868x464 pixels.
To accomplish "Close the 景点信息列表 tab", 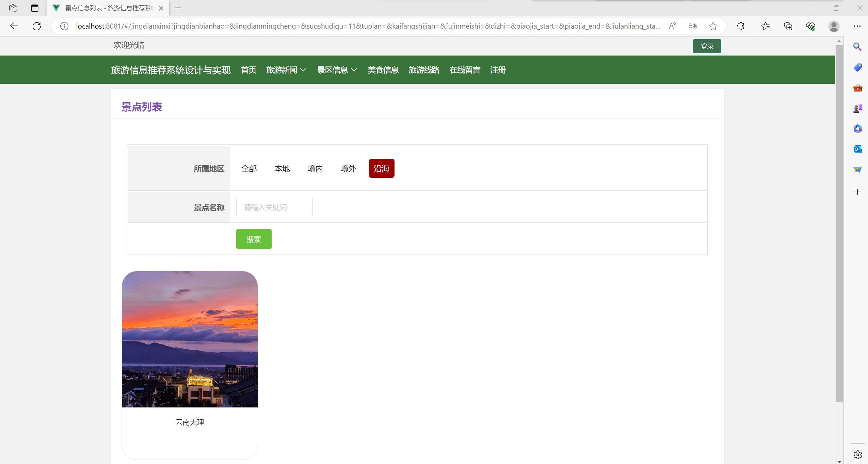I will coord(161,8).
